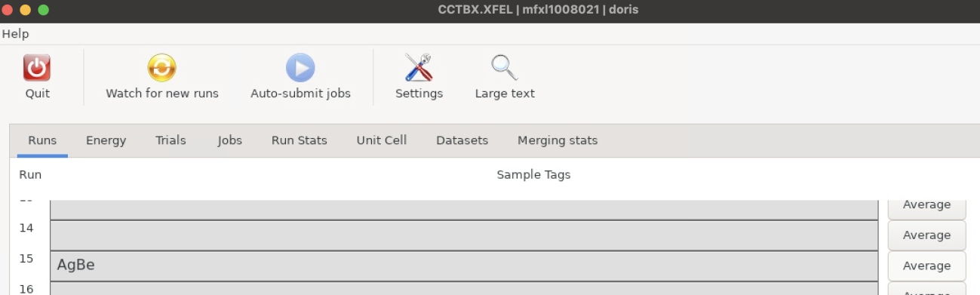980x295 pixels.
Task: Click the red Quit power icon
Action: pos(37,68)
